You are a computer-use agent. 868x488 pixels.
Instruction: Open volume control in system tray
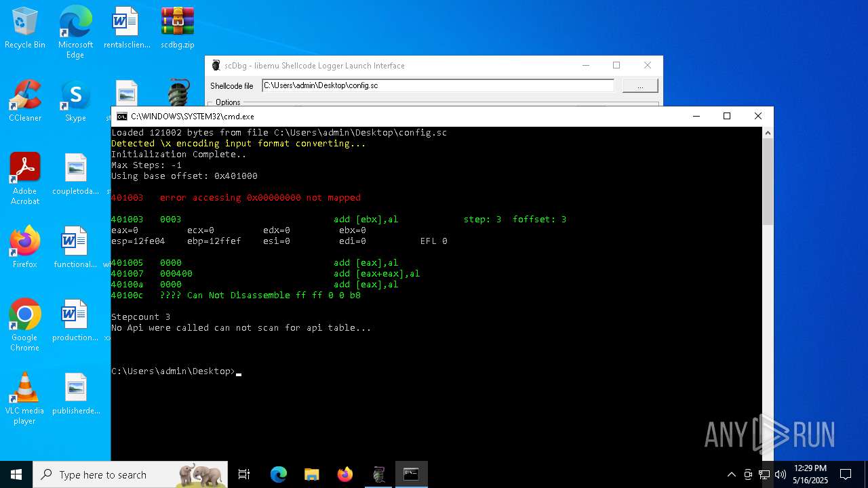point(781,474)
